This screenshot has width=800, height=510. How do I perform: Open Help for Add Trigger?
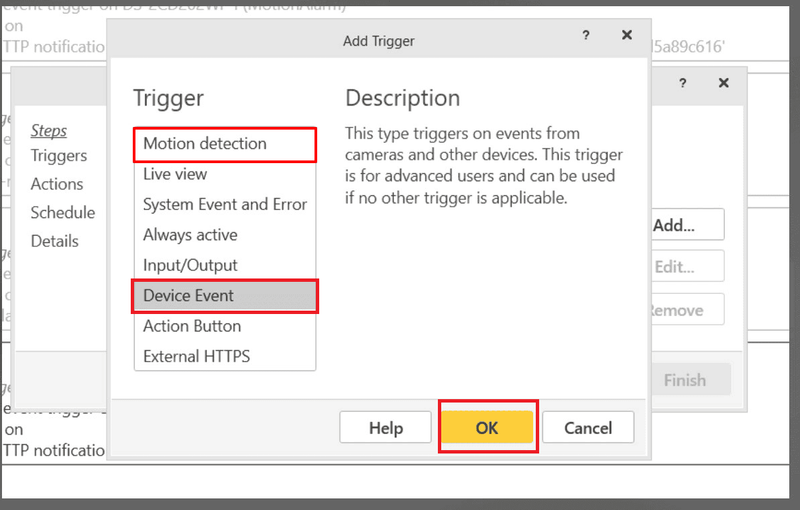point(386,427)
